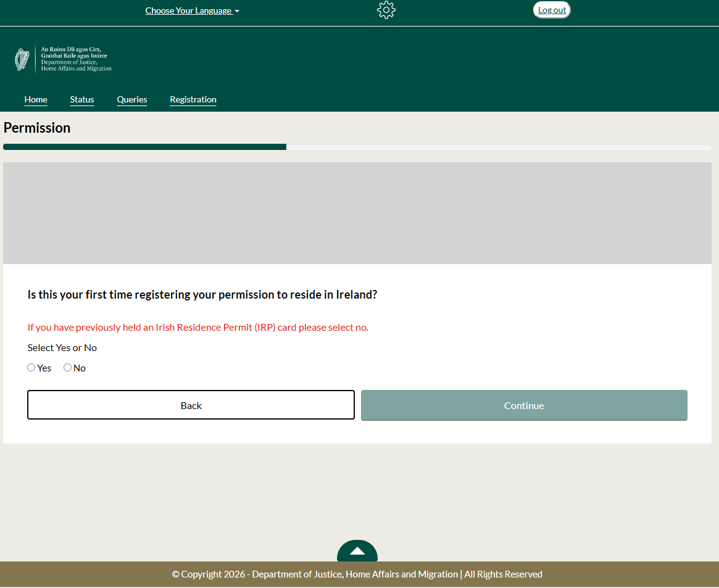The width and height of the screenshot is (719, 588).
Task: Click the Permission progress bar
Action: 357,147
